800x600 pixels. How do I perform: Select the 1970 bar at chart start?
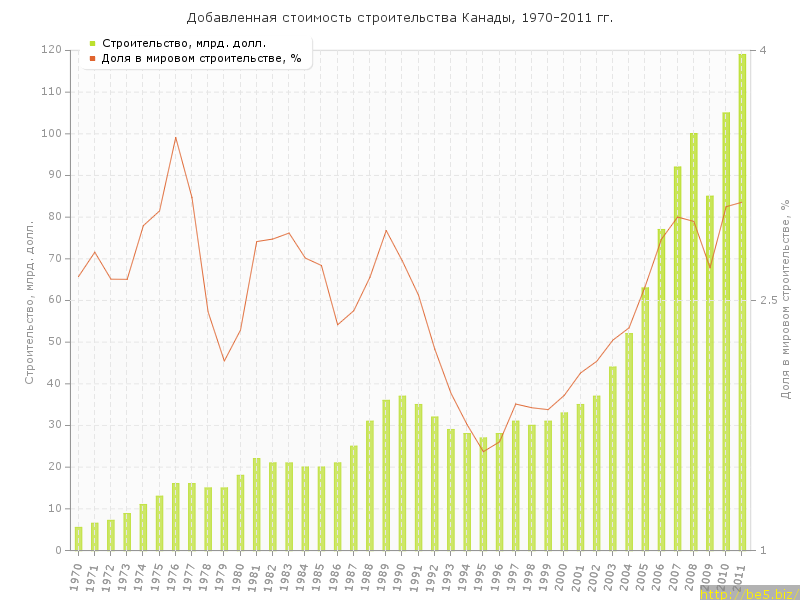78,538
